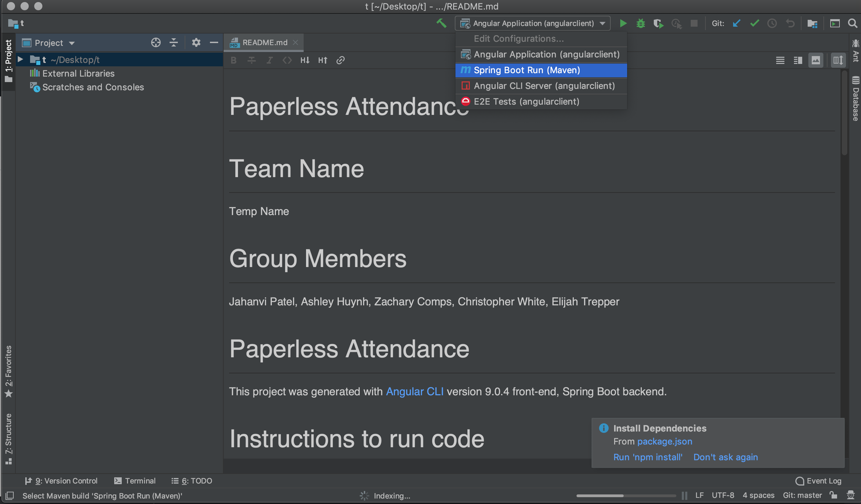The width and height of the screenshot is (861, 504).
Task: Switch to editor and preview split mode
Action: click(798, 61)
